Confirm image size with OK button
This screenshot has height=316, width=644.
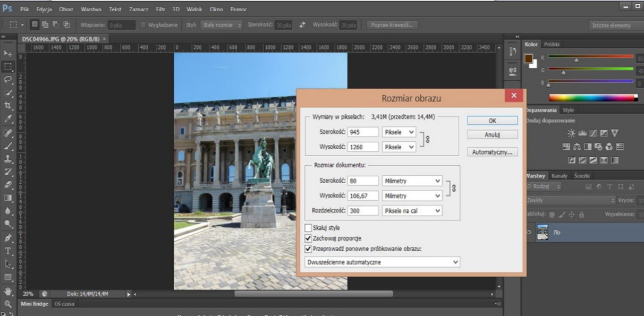[x=492, y=121]
